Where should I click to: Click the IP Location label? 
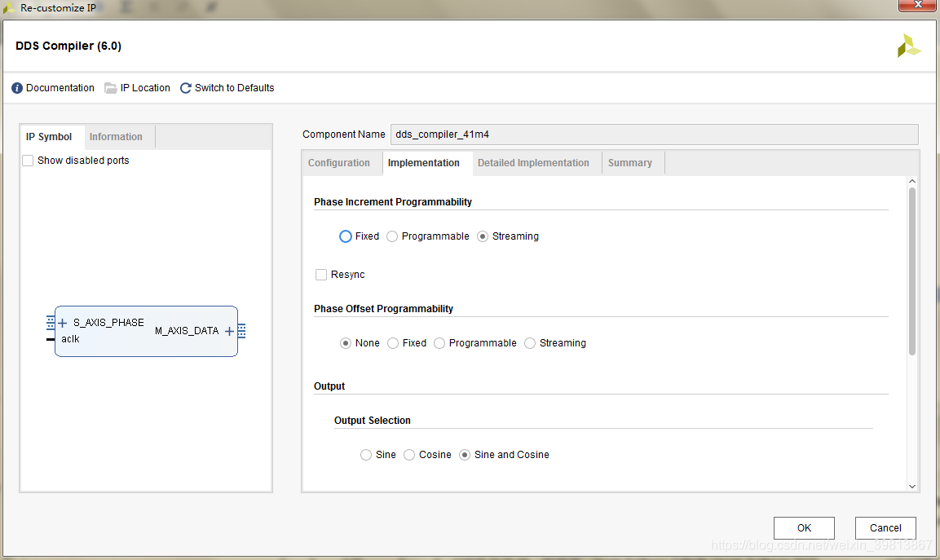145,88
